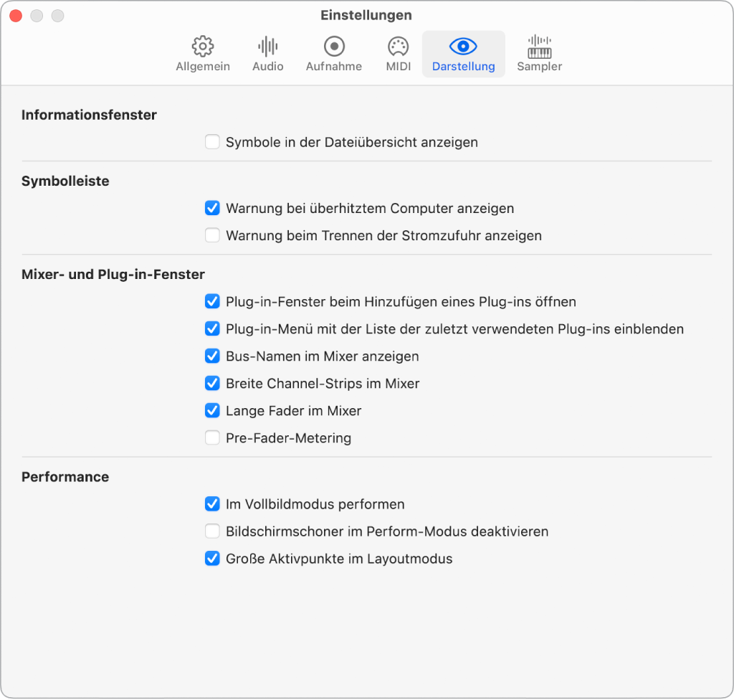
Task: Enable Pre-Fader-Metering checkbox
Action: pyautogui.click(x=212, y=437)
